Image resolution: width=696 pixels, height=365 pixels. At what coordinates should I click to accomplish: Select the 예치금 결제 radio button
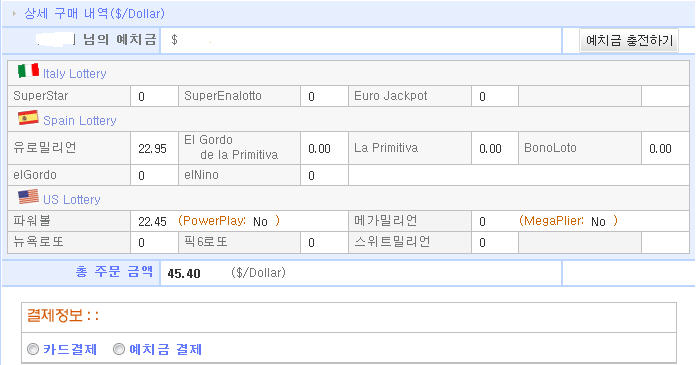(119, 349)
